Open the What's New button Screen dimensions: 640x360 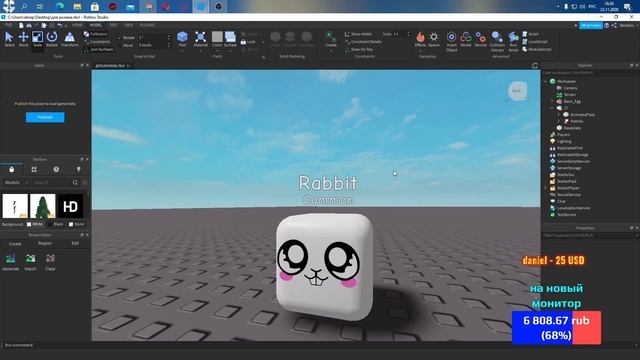(591, 25)
